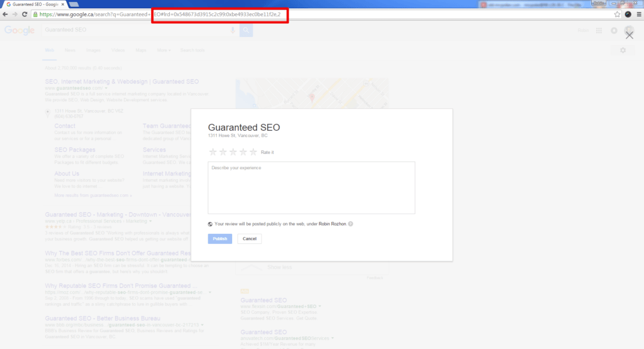644x349 pixels.
Task: Select the address bar URL
Action: coord(160,14)
